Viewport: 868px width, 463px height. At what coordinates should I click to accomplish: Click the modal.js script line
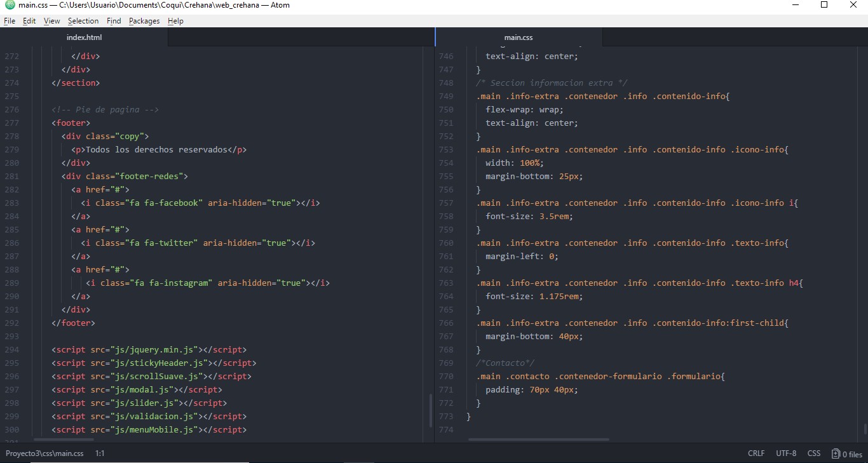pyautogui.click(x=137, y=389)
